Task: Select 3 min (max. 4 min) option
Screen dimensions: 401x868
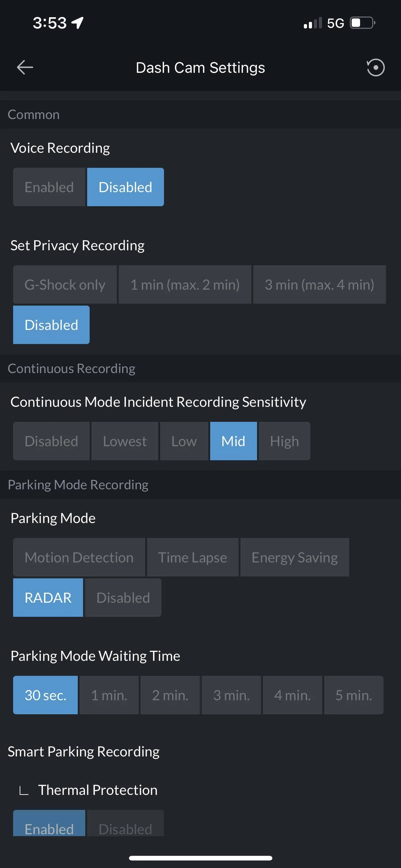Action: 319,284
